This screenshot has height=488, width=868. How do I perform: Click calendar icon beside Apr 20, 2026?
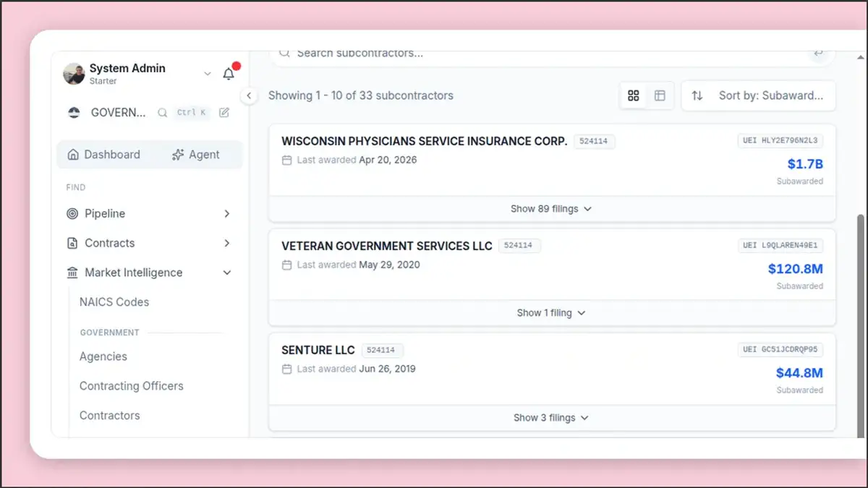[x=286, y=160]
